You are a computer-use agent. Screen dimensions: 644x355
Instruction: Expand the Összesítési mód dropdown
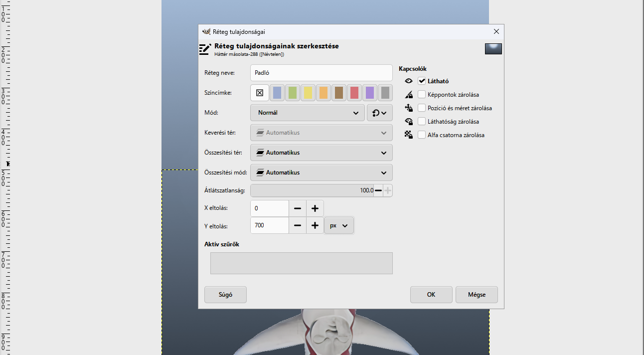coord(322,173)
